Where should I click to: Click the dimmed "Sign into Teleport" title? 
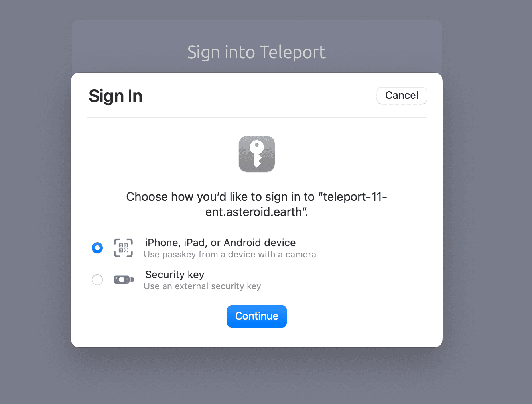pyautogui.click(x=257, y=52)
